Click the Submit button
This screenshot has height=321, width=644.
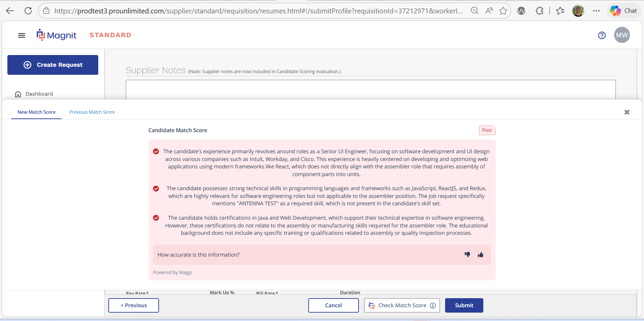click(x=464, y=305)
